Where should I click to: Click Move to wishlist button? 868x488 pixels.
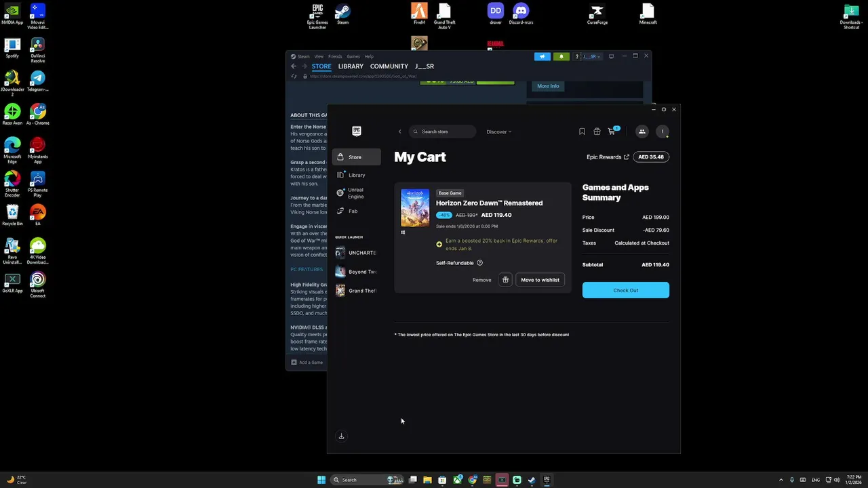click(x=540, y=280)
